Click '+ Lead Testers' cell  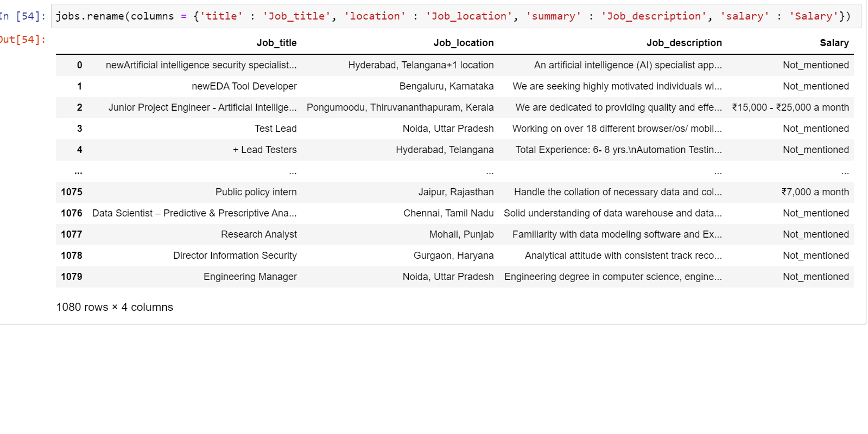click(265, 150)
